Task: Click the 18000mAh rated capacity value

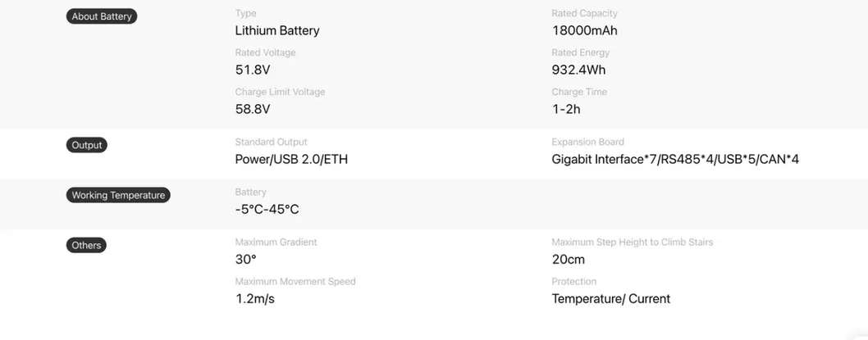Action: click(584, 30)
